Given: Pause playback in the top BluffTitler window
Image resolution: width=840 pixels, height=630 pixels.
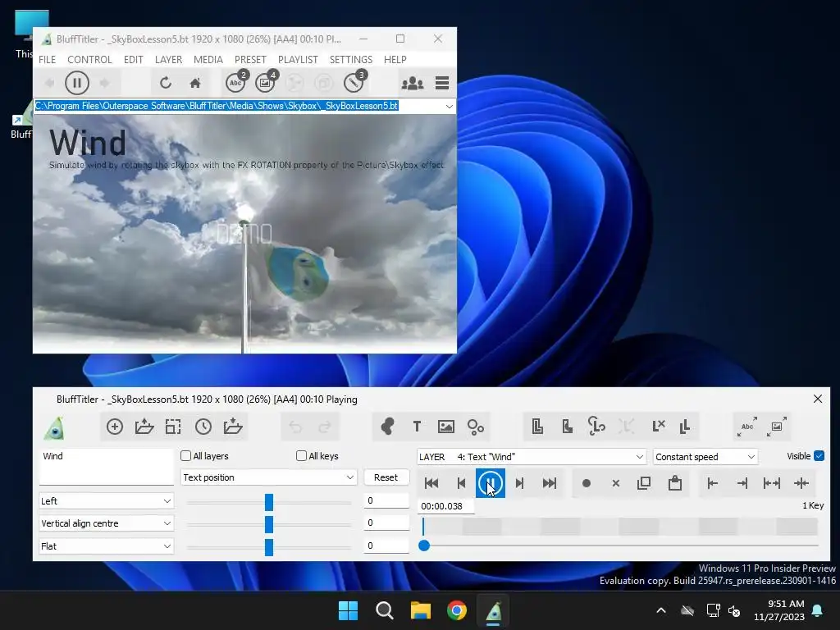Looking at the screenshot, I should [x=76, y=83].
